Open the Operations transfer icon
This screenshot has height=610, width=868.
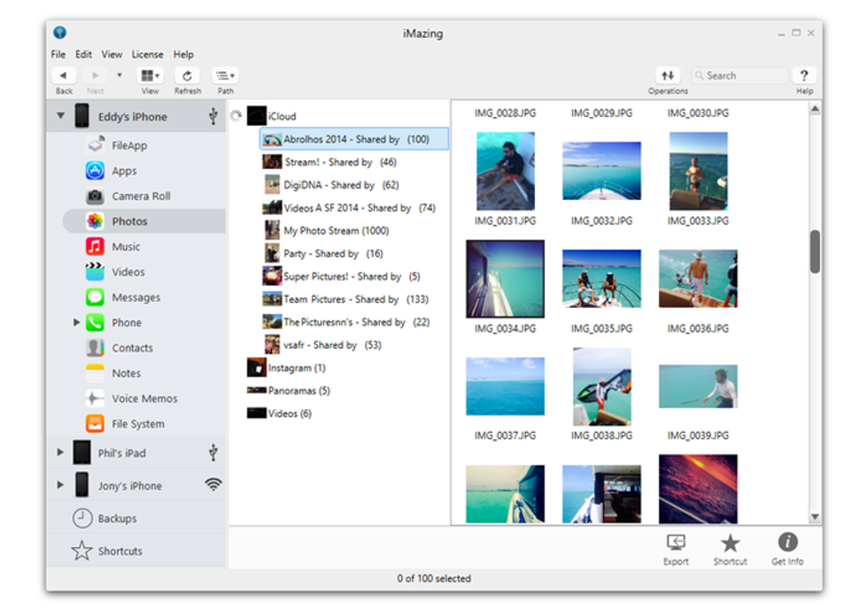668,76
